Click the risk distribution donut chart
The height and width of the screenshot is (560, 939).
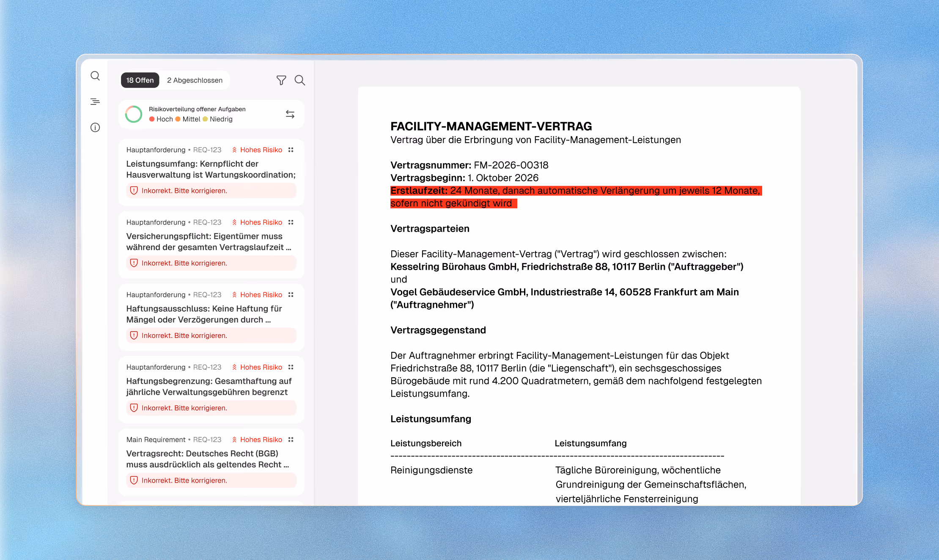click(x=134, y=114)
